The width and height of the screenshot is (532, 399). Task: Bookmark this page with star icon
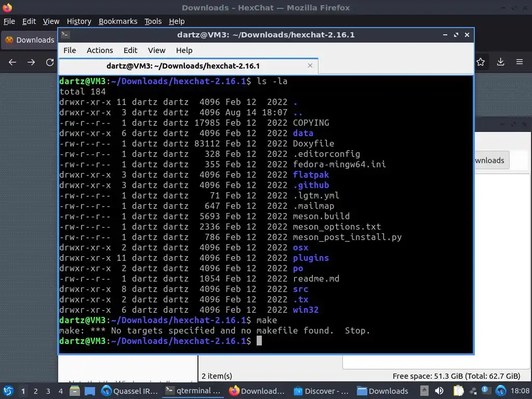[481, 62]
